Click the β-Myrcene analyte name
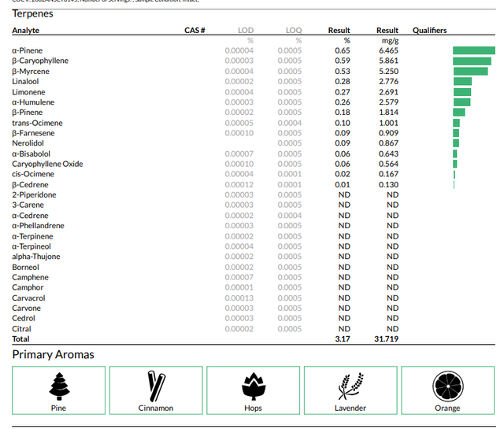504x429 pixels. point(31,72)
